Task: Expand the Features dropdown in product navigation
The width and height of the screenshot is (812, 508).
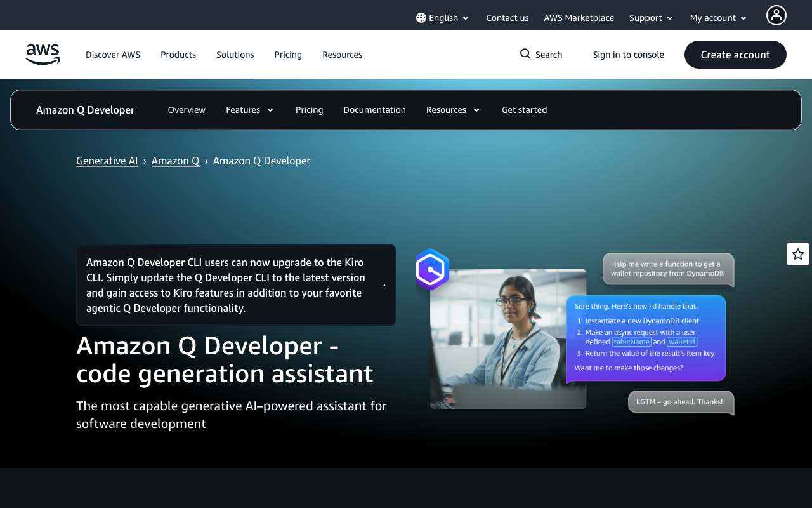Action: coord(249,110)
